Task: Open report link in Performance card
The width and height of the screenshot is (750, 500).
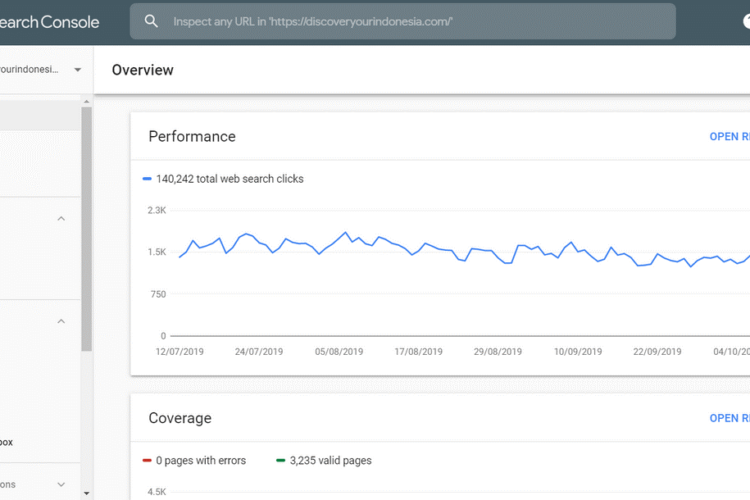Action: point(729,137)
